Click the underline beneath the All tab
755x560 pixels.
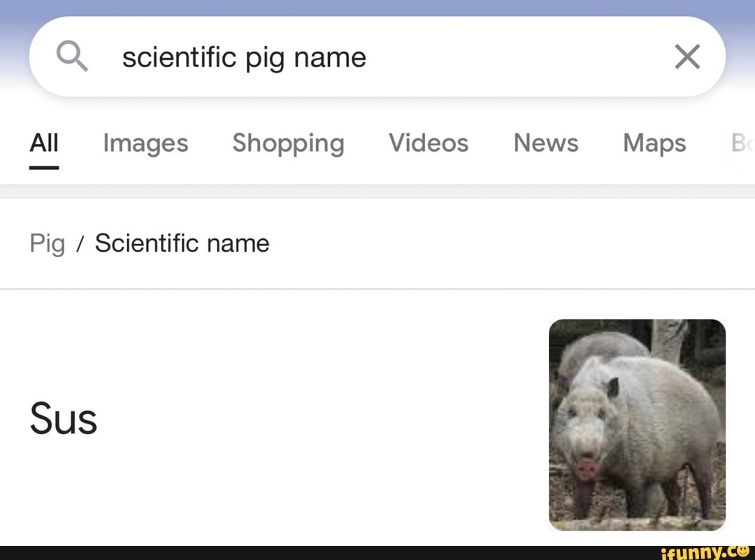click(44, 168)
